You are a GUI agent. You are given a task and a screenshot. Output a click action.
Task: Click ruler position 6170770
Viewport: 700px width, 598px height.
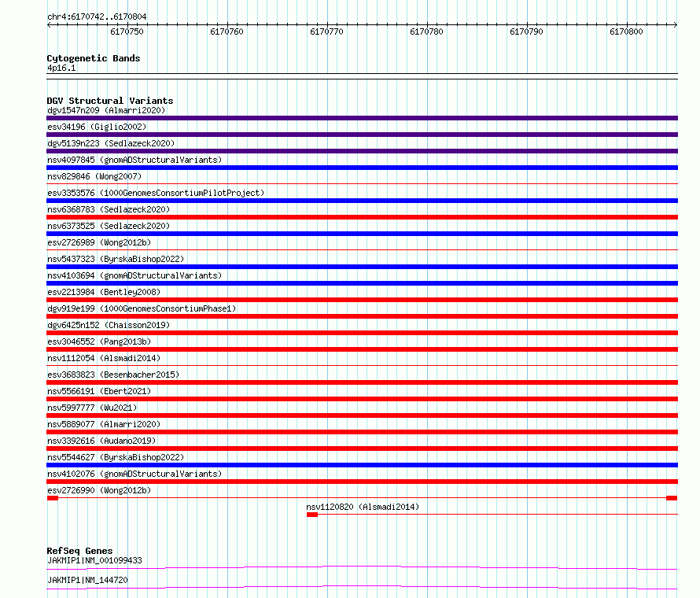click(x=326, y=31)
